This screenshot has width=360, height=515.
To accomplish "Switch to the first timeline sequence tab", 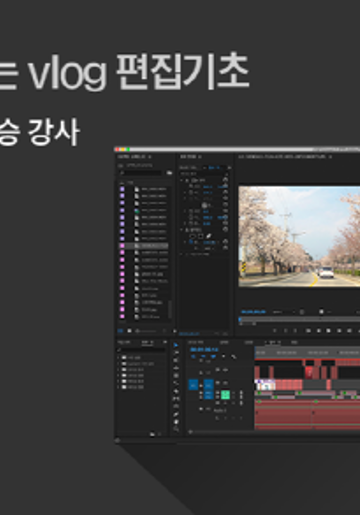I will pyautogui.click(x=196, y=342).
